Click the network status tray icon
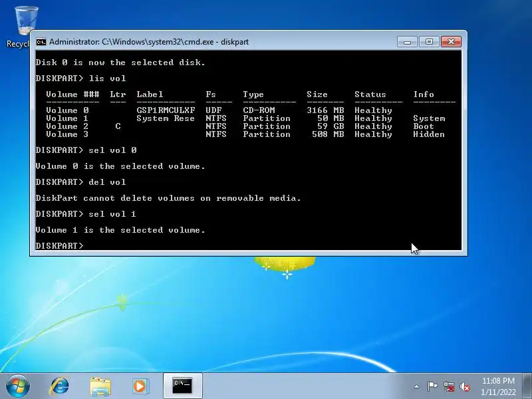This screenshot has height=399, width=532. [448, 386]
